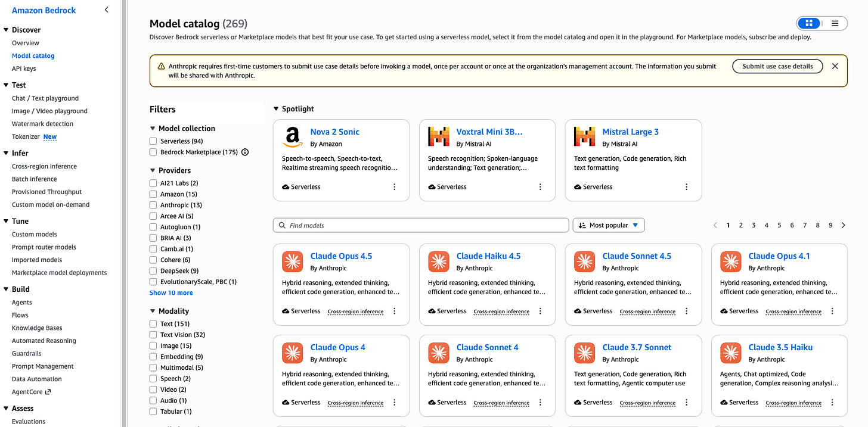Screen dimensions: 868x427
Task: Click Anthropic logo on Claude Opus 4.5 card
Action: click(293, 262)
